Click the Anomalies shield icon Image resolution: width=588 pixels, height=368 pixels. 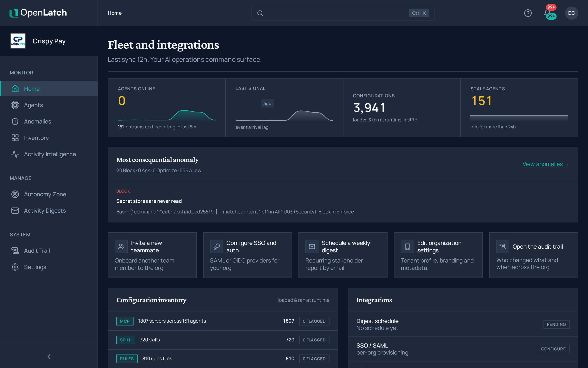click(x=15, y=121)
